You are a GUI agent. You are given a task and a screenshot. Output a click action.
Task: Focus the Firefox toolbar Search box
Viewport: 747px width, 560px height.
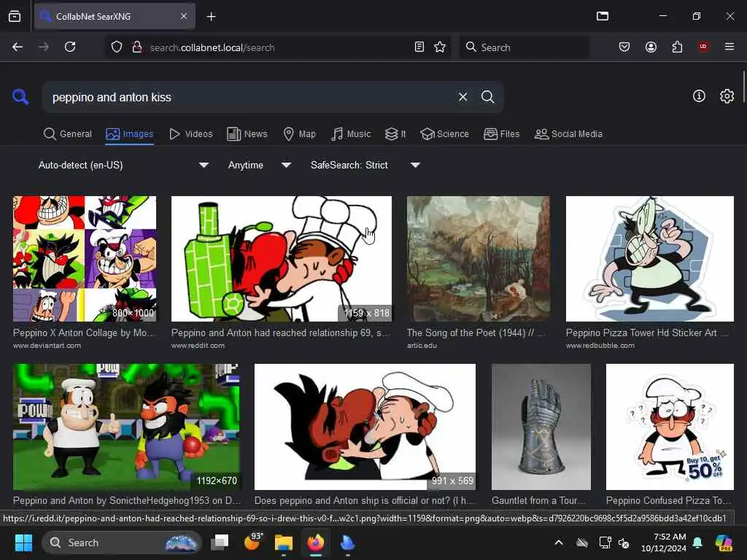coord(524,47)
